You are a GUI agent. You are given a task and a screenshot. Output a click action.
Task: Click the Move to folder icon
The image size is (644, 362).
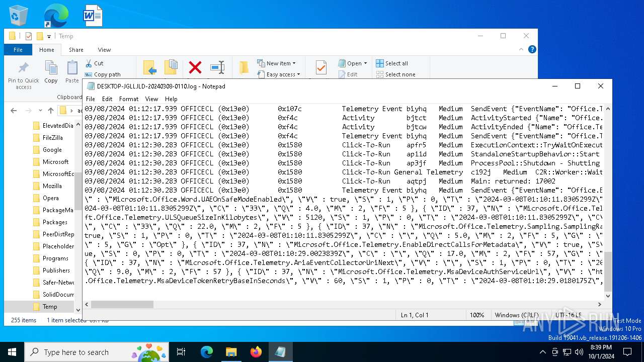point(149,68)
